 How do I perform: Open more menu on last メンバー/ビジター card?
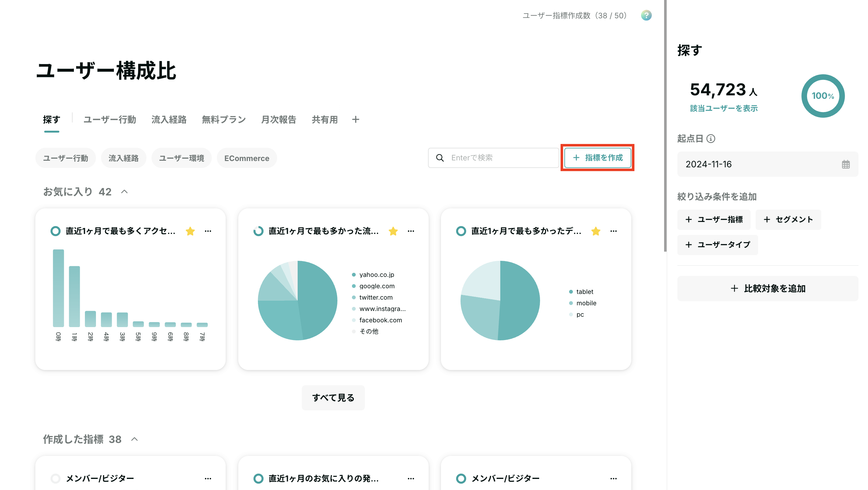(x=613, y=479)
